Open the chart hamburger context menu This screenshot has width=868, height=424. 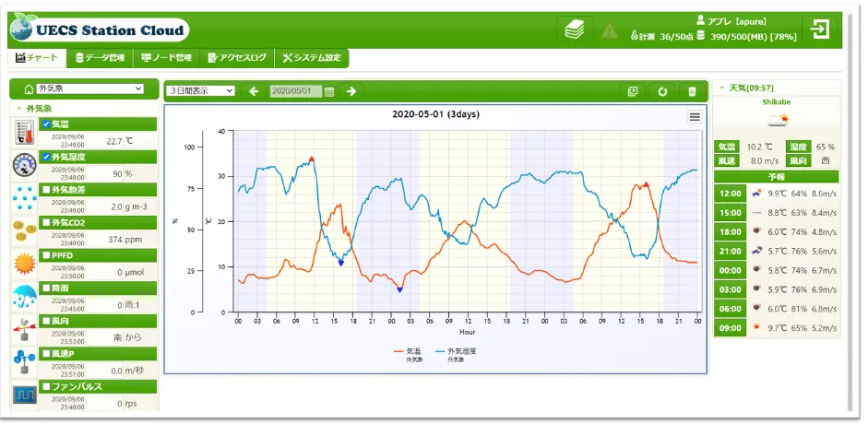pos(695,117)
